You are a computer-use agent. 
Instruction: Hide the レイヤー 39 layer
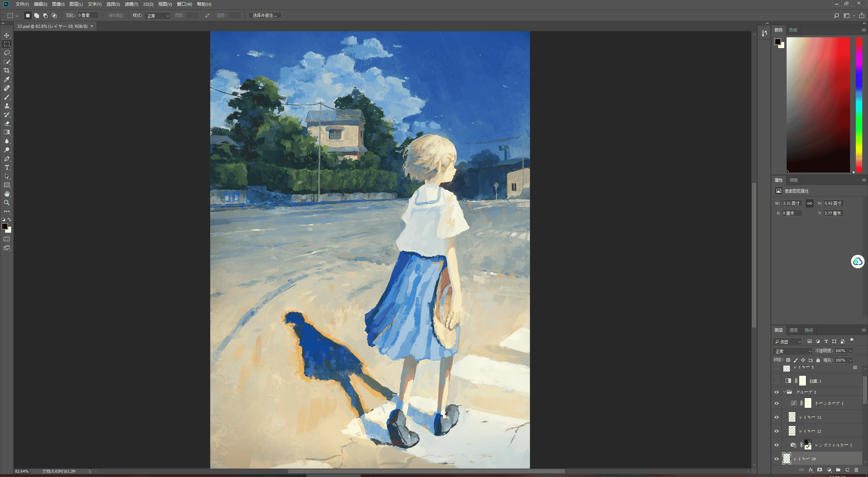click(x=776, y=459)
